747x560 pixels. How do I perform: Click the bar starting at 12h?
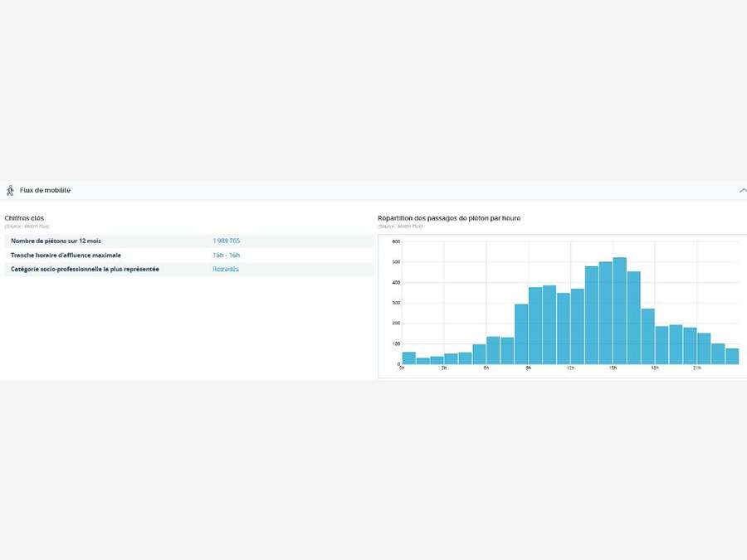click(578, 327)
